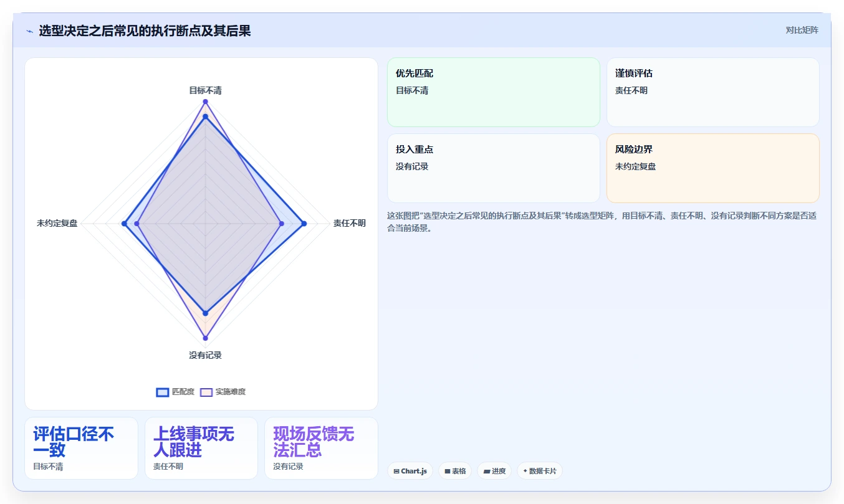Click the lightning icon beside the page title
This screenshot has height=504, width=844.
pyautogui.click(x=30, y=31)
